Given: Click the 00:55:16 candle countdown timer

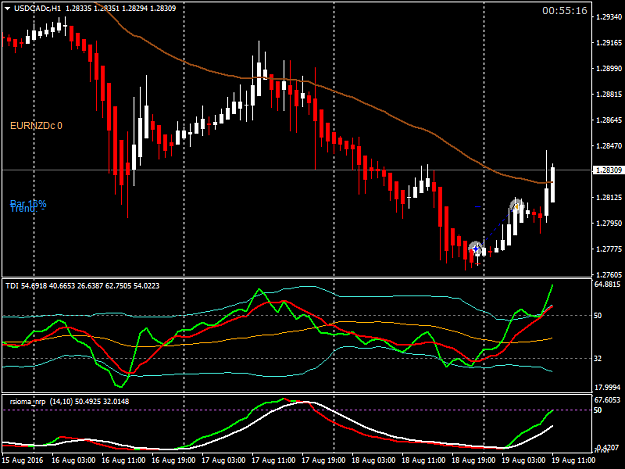Looking at the screenshot, I should click(565, 11).
